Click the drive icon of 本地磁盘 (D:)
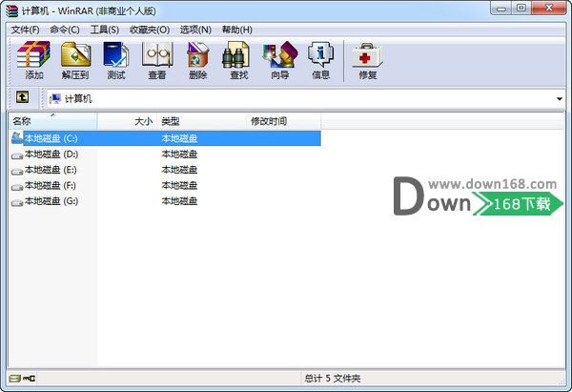This screenshot has width=572, height=392. (x=17, y=155)
